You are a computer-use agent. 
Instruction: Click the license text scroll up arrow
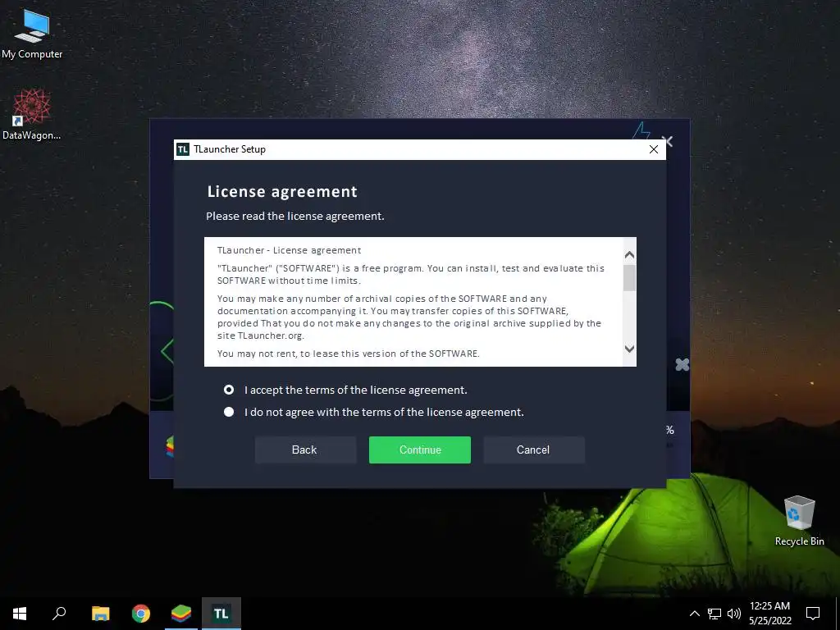coord(629,255)
